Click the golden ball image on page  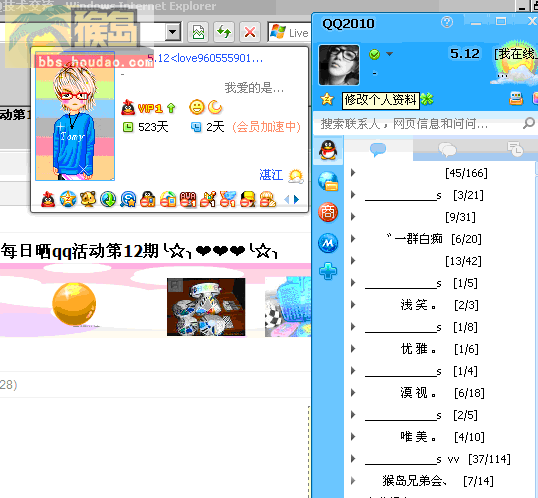(x=74, y=304)
